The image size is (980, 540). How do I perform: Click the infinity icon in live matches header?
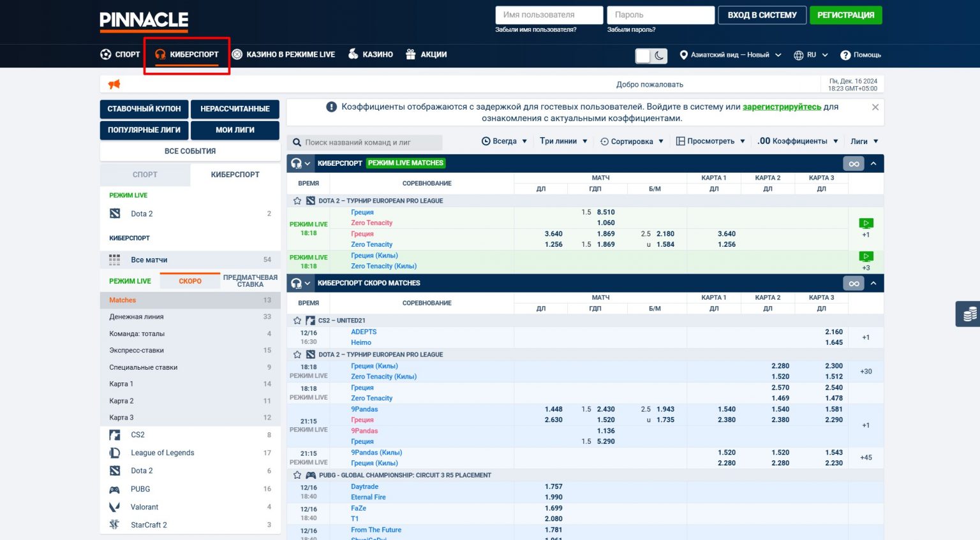pos(854,164)
